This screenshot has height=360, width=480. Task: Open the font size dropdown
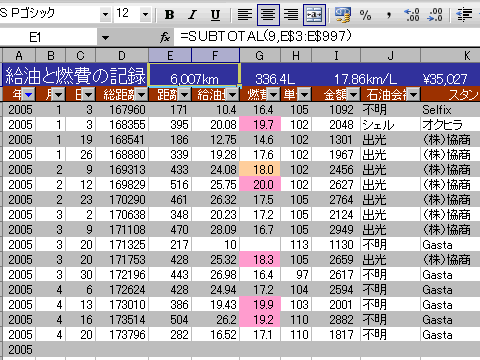145,14
